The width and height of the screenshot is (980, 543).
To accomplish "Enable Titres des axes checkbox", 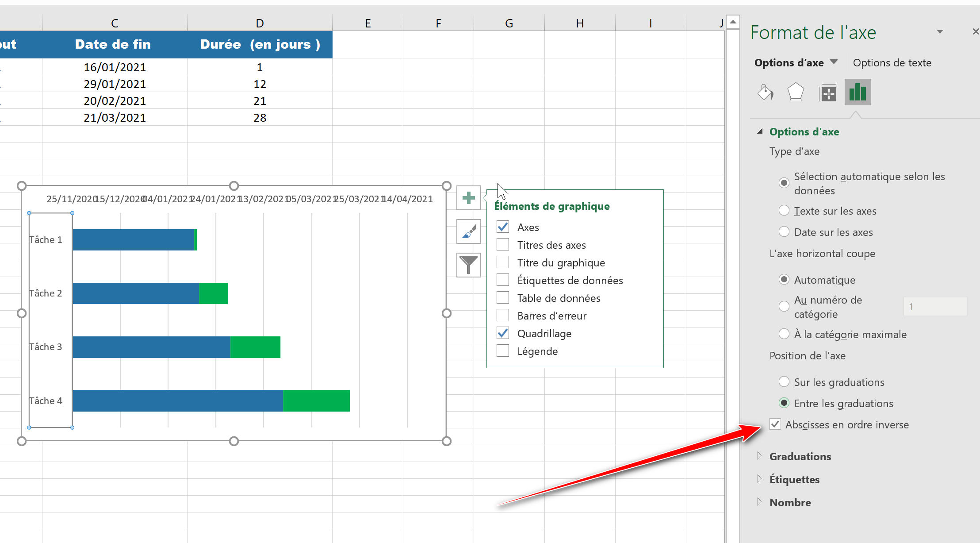I will coord(503,244).
